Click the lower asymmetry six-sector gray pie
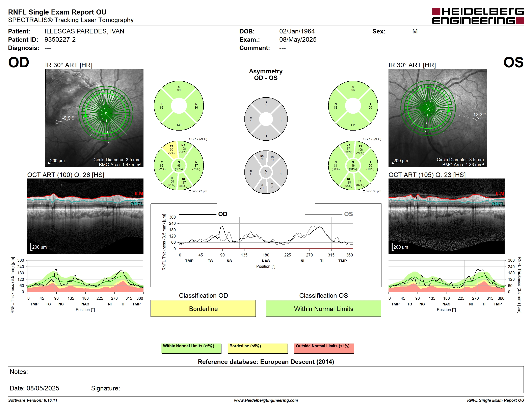Viewport: 532px width, 411px height. (266, 172)
